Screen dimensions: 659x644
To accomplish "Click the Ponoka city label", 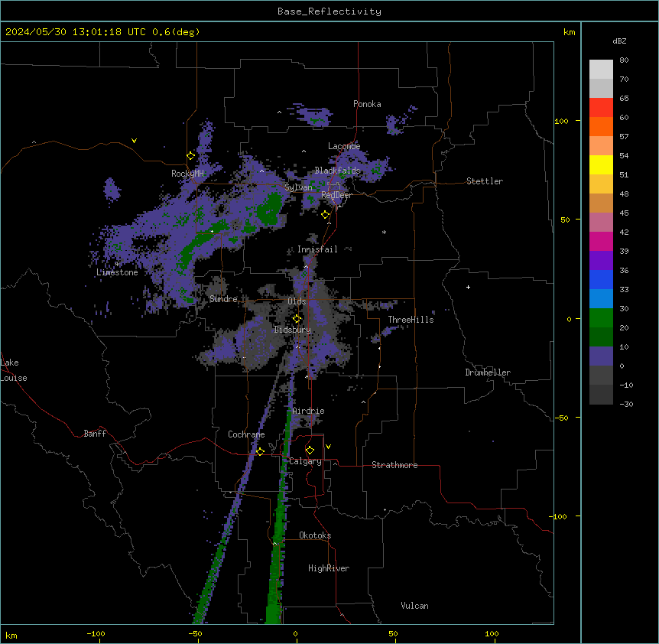I will click(367, 104).
